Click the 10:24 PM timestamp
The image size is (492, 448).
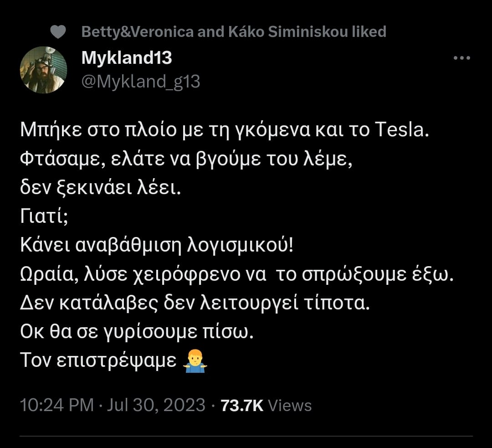point(57,405)
